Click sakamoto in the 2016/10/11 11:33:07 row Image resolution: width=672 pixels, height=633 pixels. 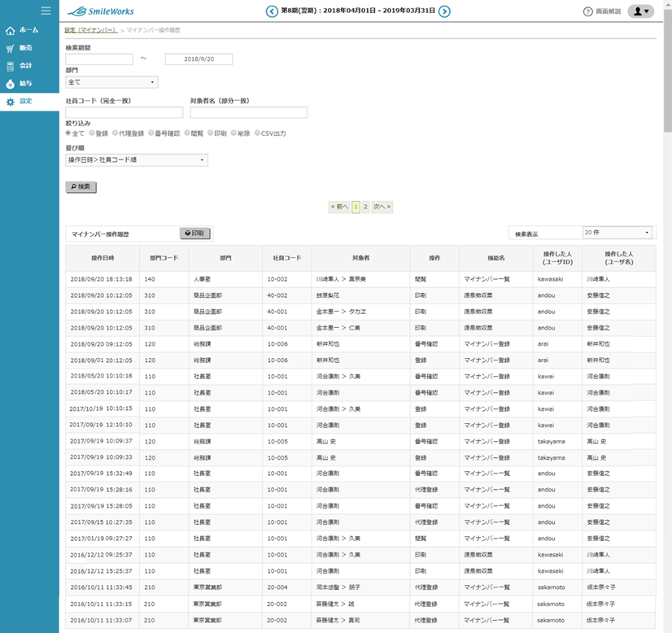(x=551, y=621)
